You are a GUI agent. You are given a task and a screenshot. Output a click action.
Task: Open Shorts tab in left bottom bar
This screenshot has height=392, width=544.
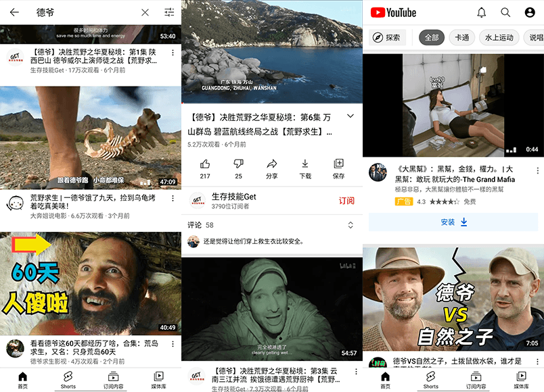pos(68,381)
